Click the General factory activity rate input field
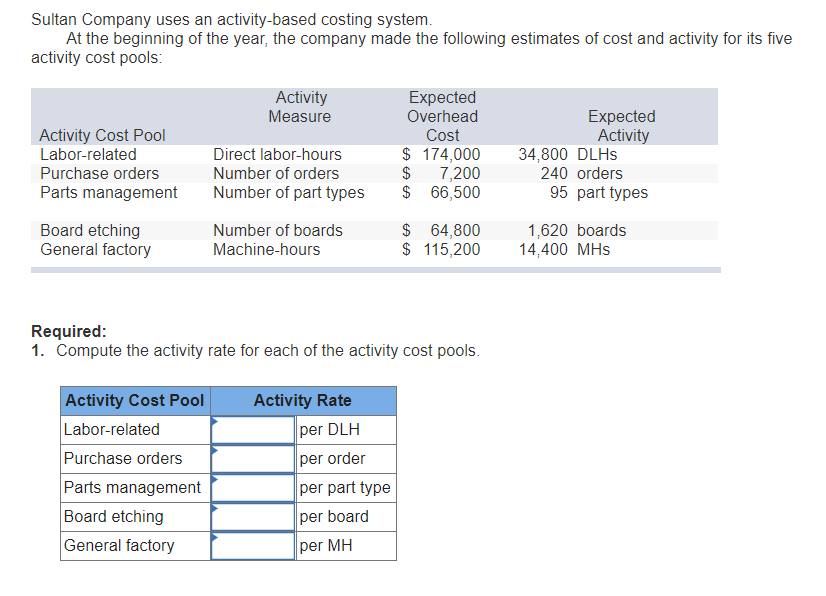The image size is (826, 596). (252, 545)
